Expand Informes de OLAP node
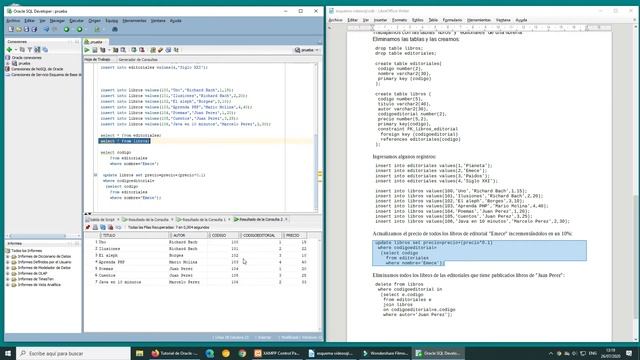Image resolution: width=640 pixels, height=360 pixels. tap(8, 273)
